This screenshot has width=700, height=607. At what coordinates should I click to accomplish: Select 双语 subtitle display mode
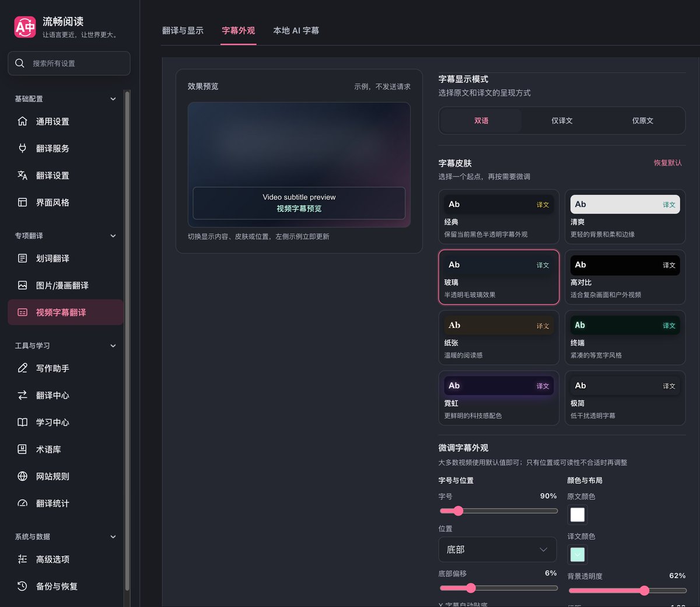(x=481, y=121)
